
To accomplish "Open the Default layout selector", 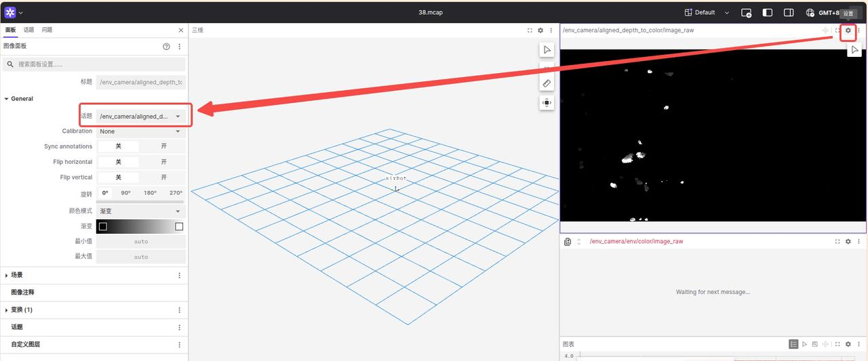I will click(x=707, y=12).
